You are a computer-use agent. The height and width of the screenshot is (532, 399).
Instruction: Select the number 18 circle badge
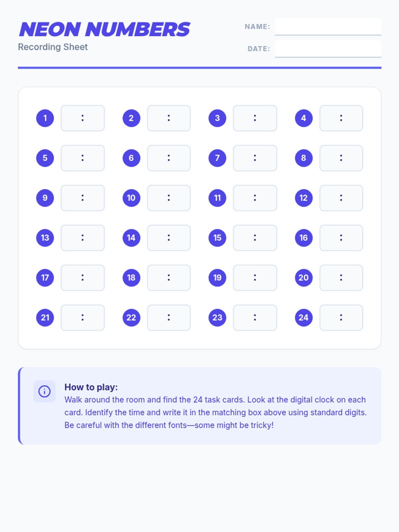pos(131,278)
